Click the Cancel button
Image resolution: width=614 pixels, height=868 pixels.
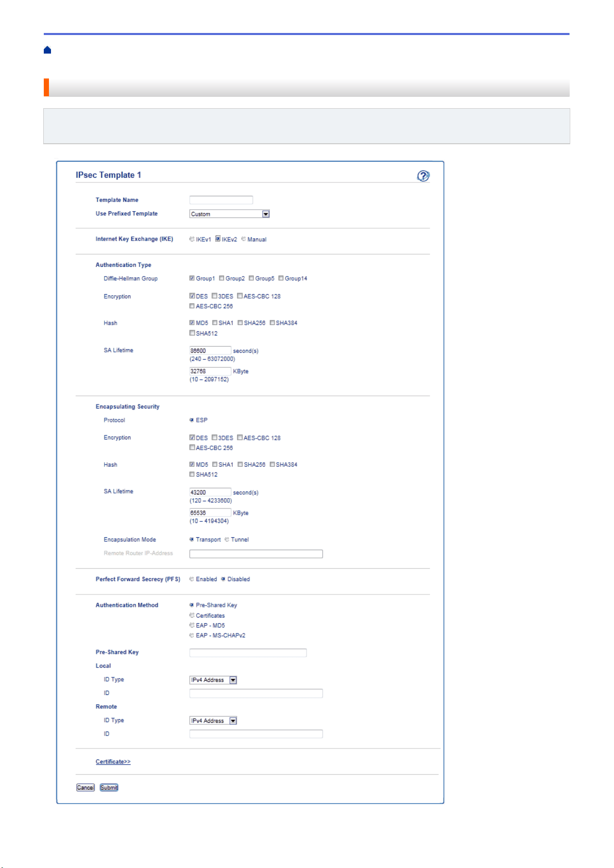click(86, 788)
